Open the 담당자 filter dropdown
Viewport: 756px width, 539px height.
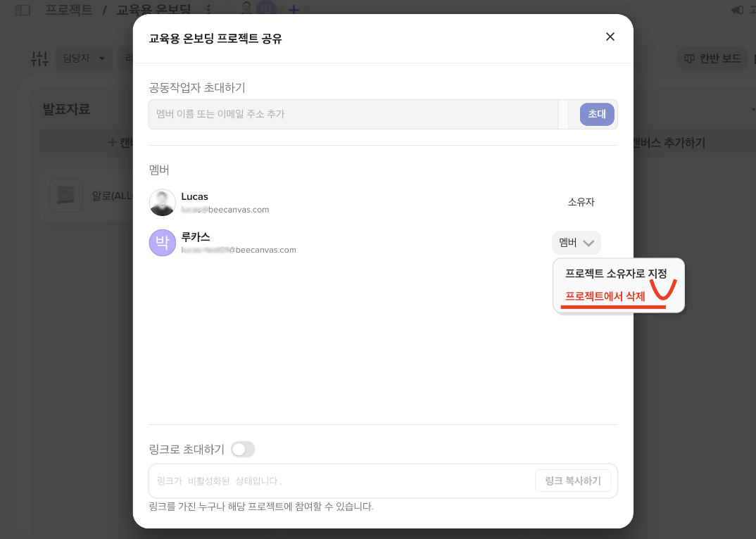click(x=84, y=58)
